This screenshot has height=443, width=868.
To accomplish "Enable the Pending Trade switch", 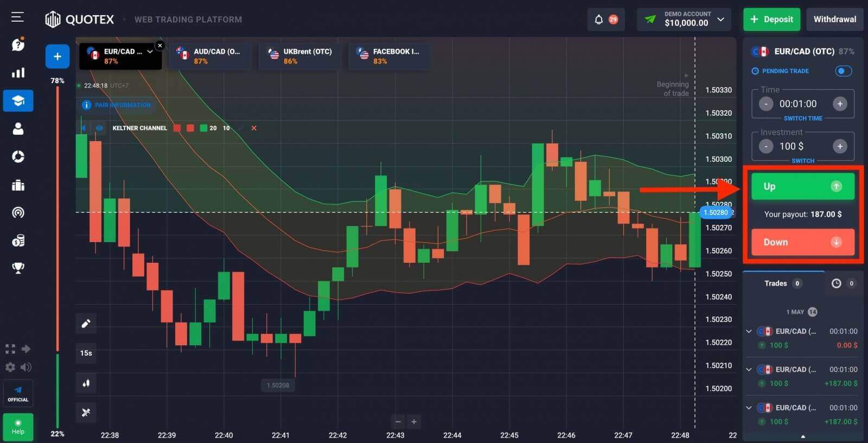I will [843, 71].
